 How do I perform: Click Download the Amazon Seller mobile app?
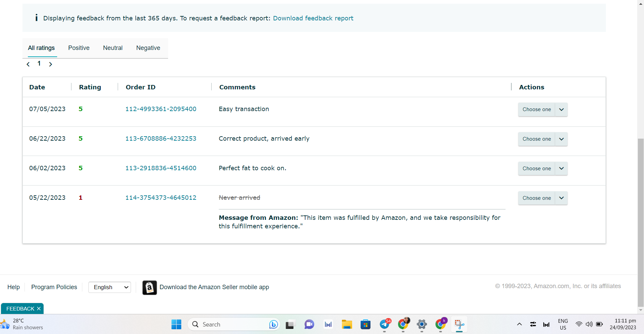[x=214, y=287]
